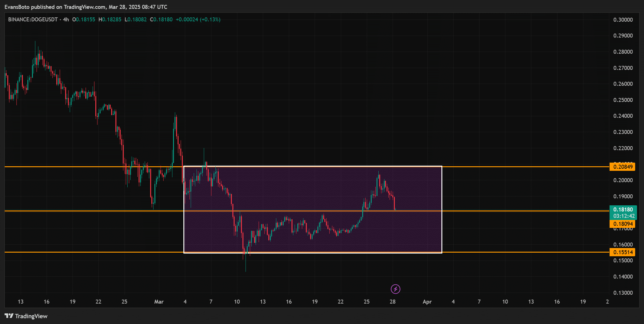Click the 03:12:42 candle countdown timer

(624, 216)
